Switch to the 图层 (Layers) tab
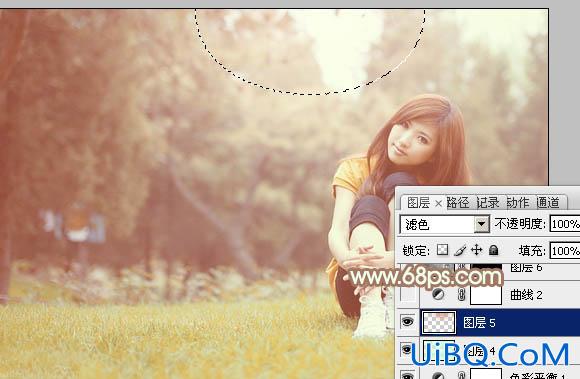Screen dimensions: 580x379 pos(418,203)
